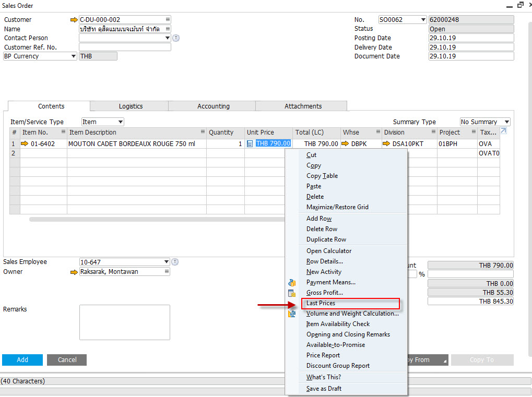Screen dimensions: 532x397
Task: Open the Item No. column header list icon
Action: 63,131
